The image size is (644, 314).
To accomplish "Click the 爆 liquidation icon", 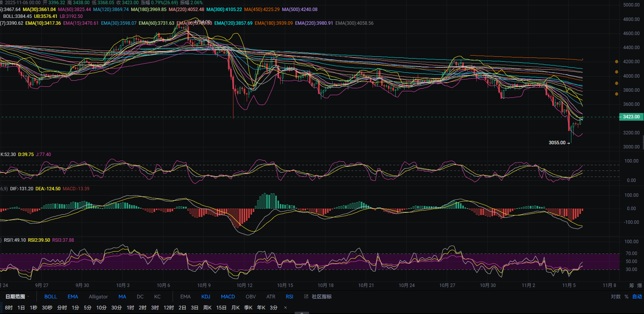I will (x=639, y=285).
